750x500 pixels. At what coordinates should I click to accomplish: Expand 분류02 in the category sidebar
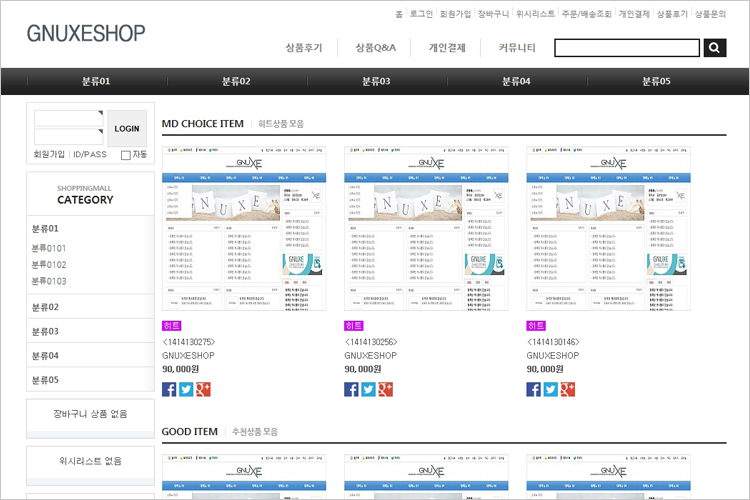46,307
